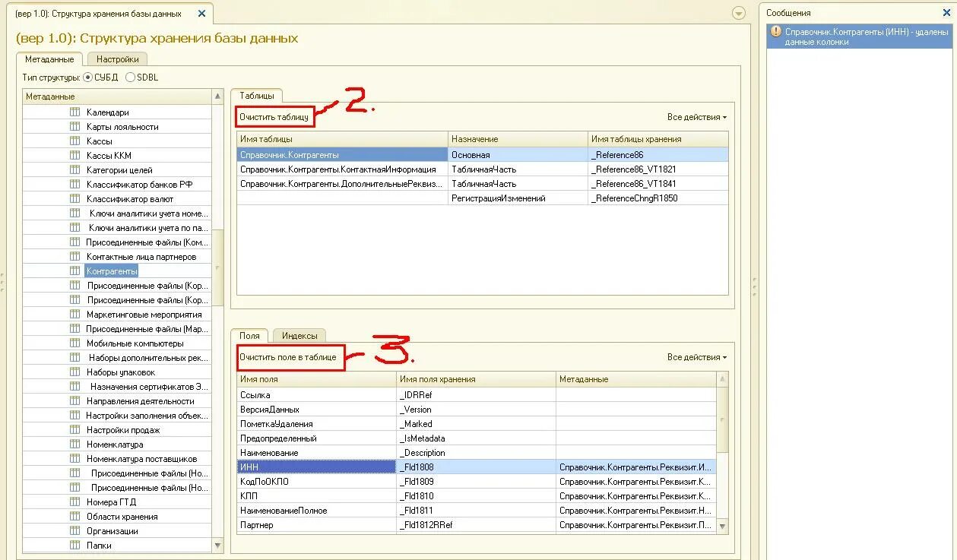Click table icon beside Категории целей
This screenshot has height=560, width=957.
(74, 169)
